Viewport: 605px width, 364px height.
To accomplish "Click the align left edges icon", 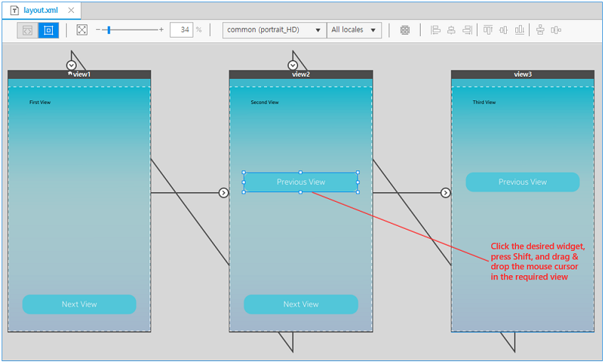I will (x=436, y=30).
